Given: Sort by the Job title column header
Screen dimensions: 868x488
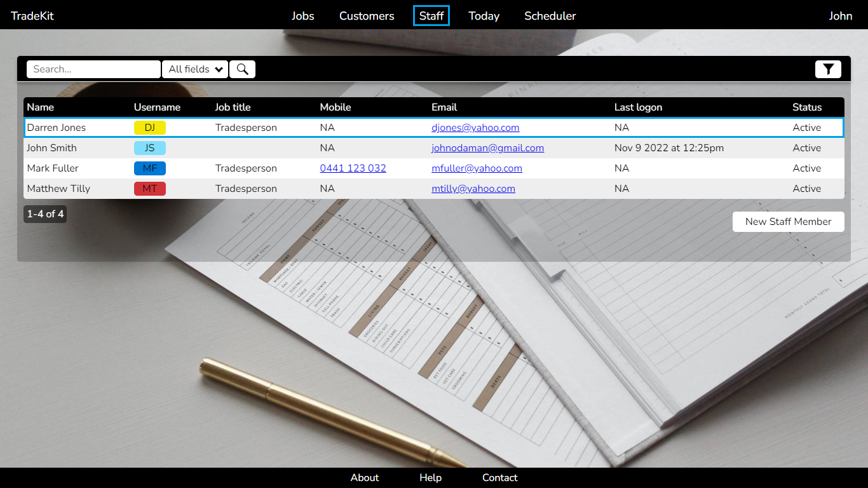Looking at the screenshot, I should [x=233, y=107].
